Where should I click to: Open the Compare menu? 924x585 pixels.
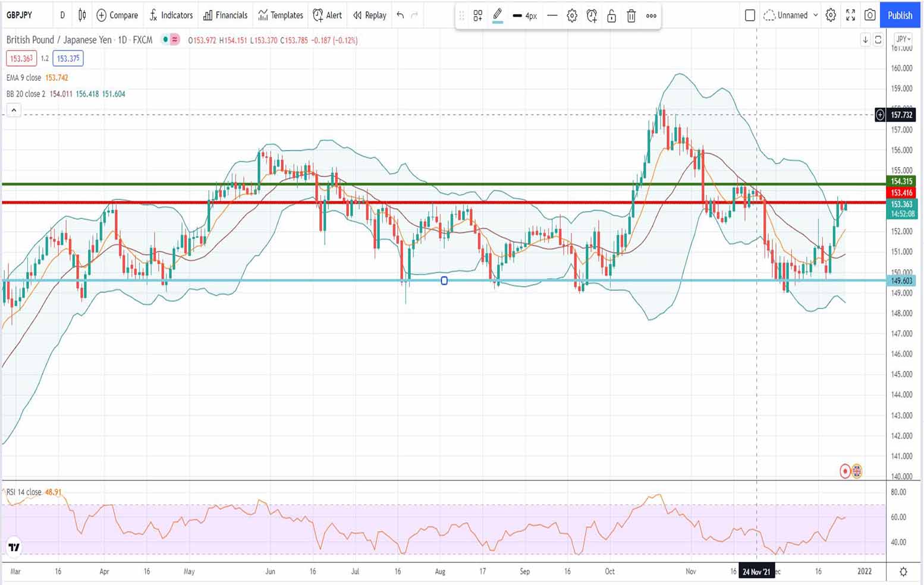pos(117,15)
